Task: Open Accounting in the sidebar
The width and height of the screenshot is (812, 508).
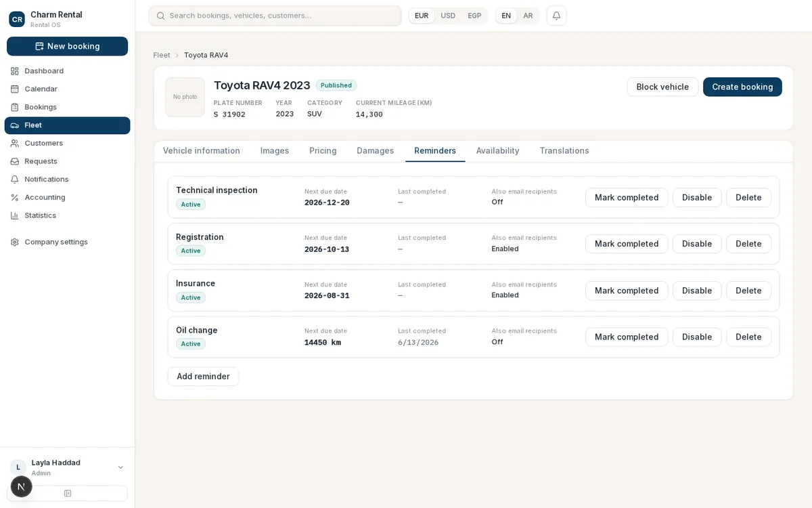Action: [x=67, y=197]
